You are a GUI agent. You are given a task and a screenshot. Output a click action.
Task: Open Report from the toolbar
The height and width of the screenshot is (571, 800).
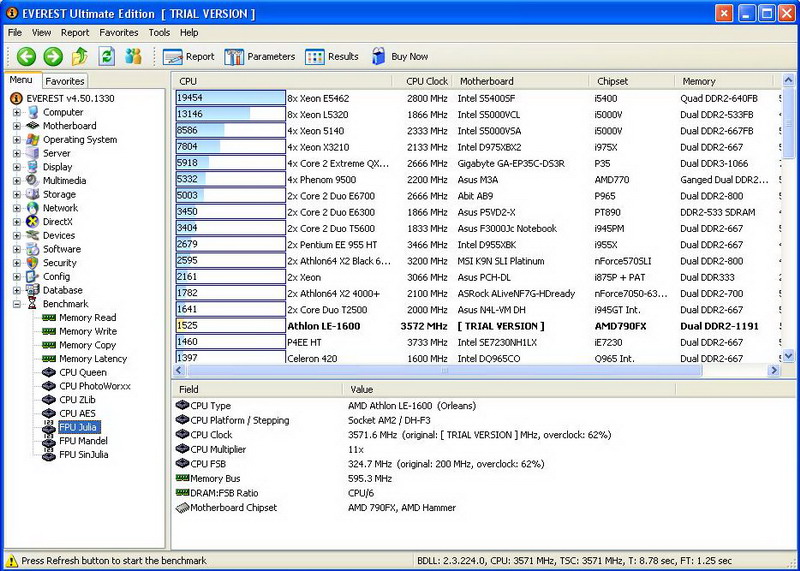(x=188, y=57)
